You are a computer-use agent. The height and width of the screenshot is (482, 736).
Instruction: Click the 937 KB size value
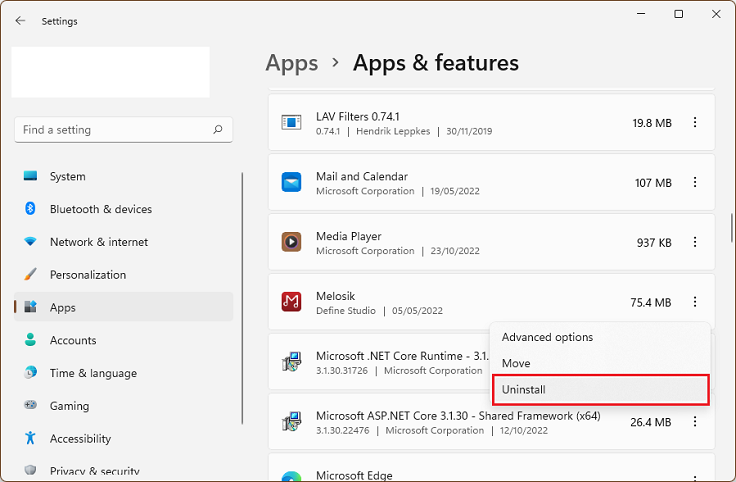654,243
